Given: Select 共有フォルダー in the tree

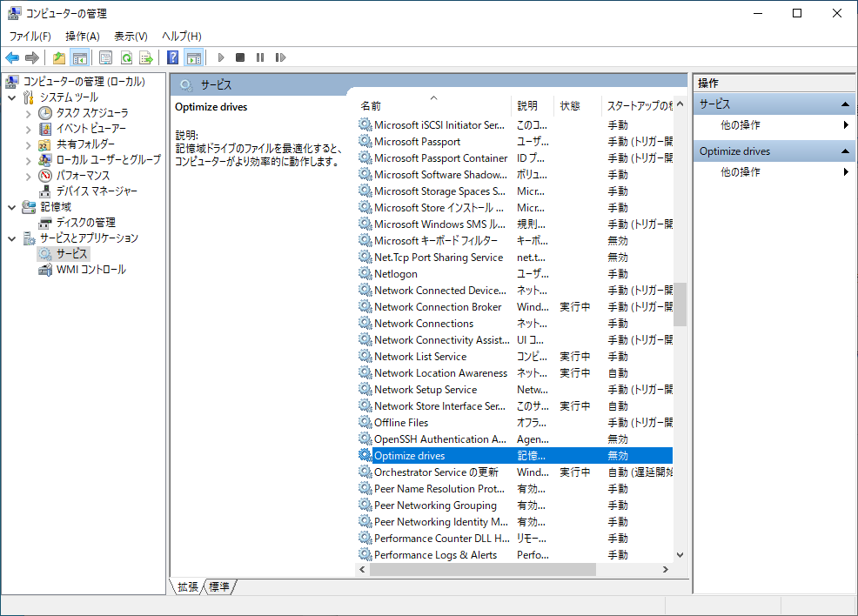Looking at the screenshot, I should [85, 144].
